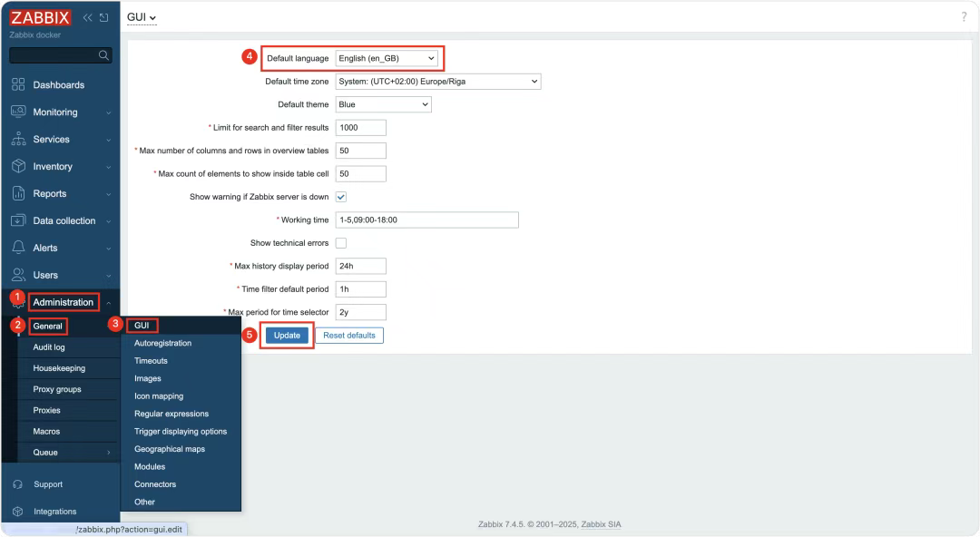Screen dimensions: 980x537
Task: Select the Inventory box icon
Action: click(18, 166)
